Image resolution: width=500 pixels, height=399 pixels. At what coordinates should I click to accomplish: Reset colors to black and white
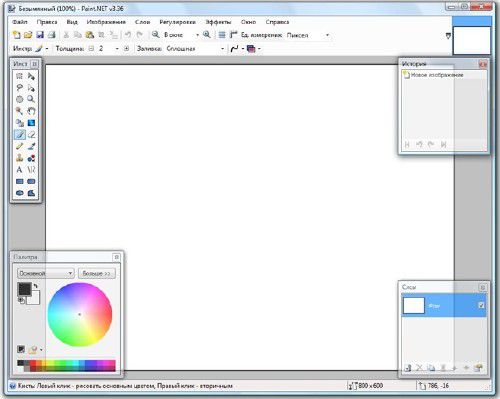pos(21,301)
